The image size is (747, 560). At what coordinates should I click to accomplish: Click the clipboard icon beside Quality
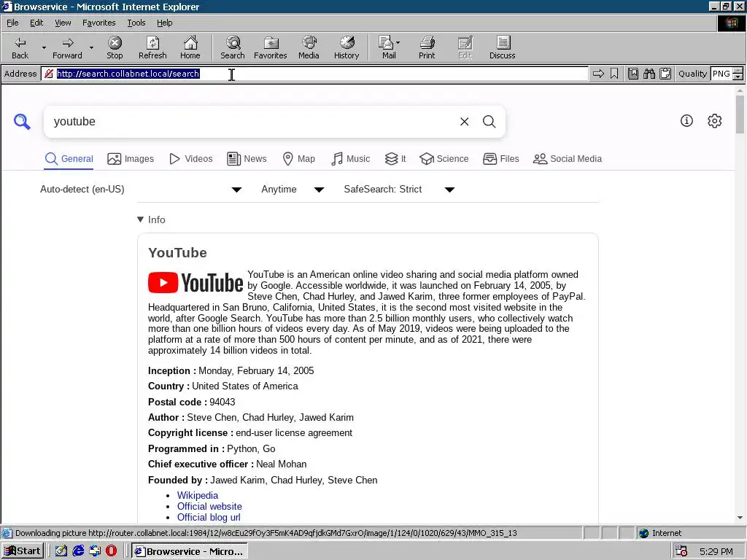pos(665,74)
